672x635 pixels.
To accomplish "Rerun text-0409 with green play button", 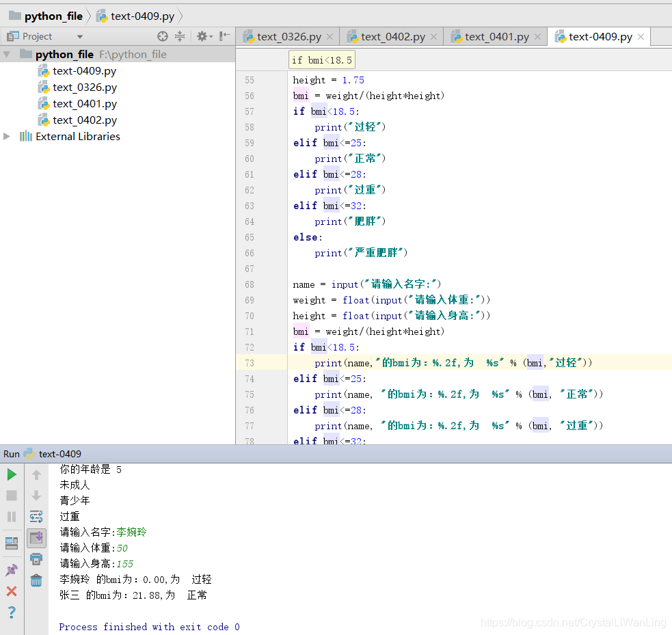I will [12, 474].
